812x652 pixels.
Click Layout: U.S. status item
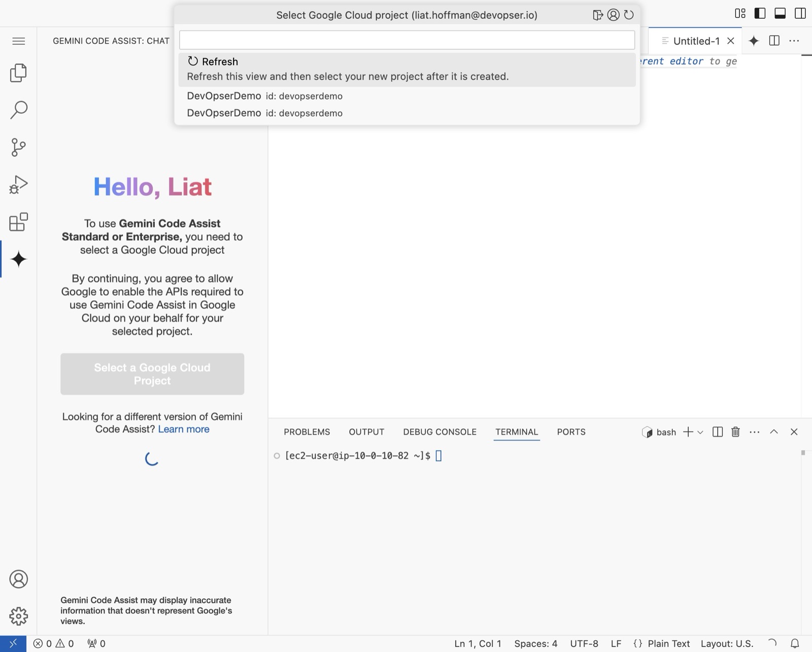pos(727,643)
